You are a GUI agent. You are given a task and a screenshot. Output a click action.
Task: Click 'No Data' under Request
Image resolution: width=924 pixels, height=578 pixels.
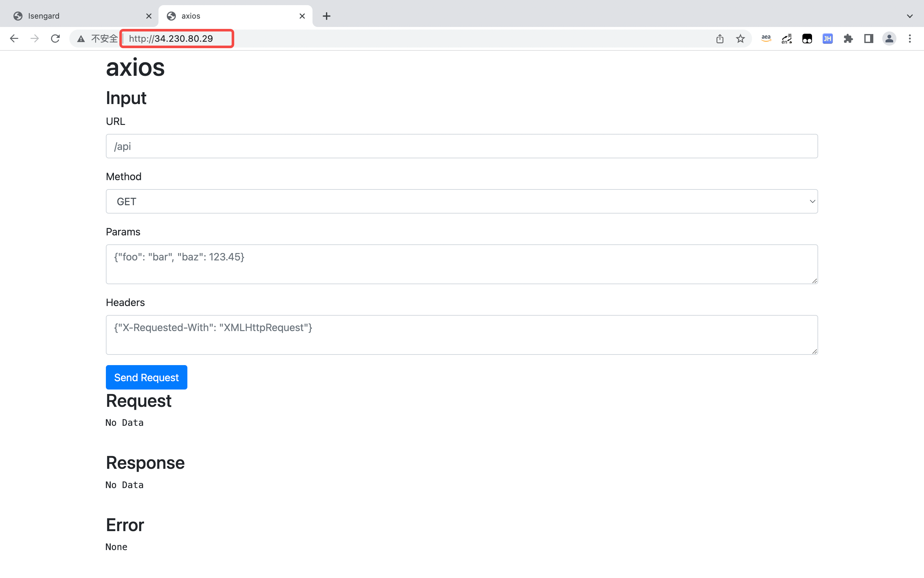coord(124,423)
